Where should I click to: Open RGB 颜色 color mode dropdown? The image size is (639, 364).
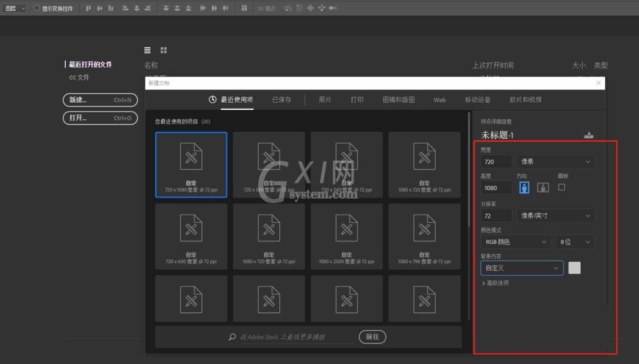tap(515, 242)
